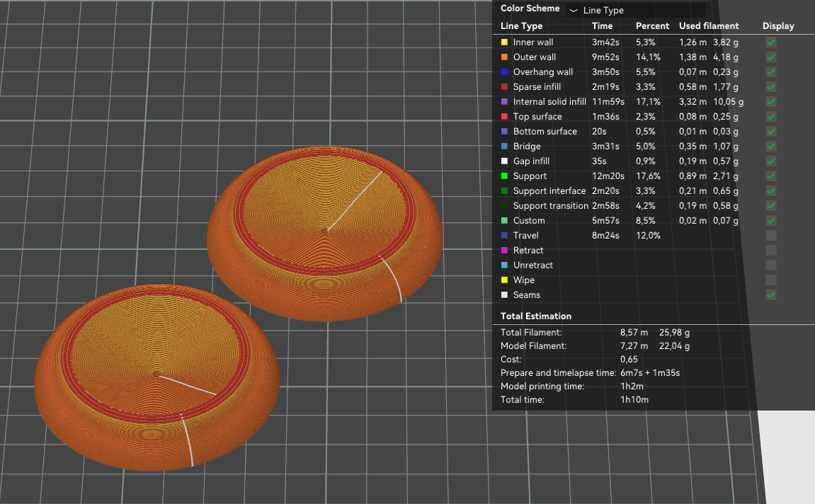Click the Percent column header
Image resolution: width=815 pixels, height=504 pixels.
[652, 26]
